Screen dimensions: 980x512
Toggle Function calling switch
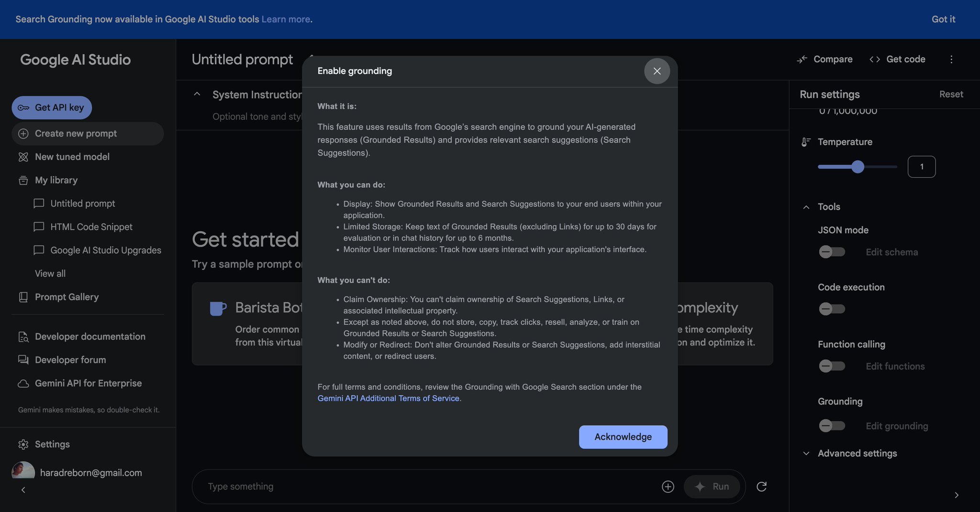(832, 366)
